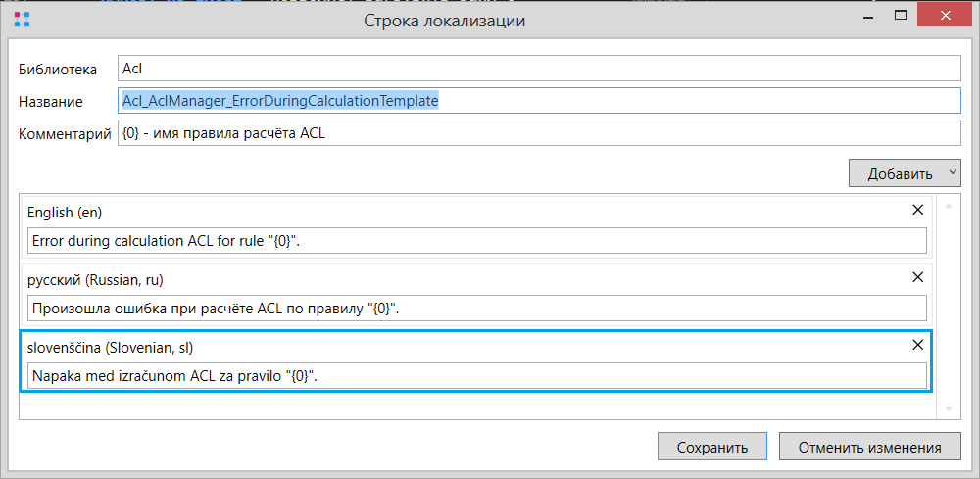Click the scroll up arrow of translations list

(948, 204)
